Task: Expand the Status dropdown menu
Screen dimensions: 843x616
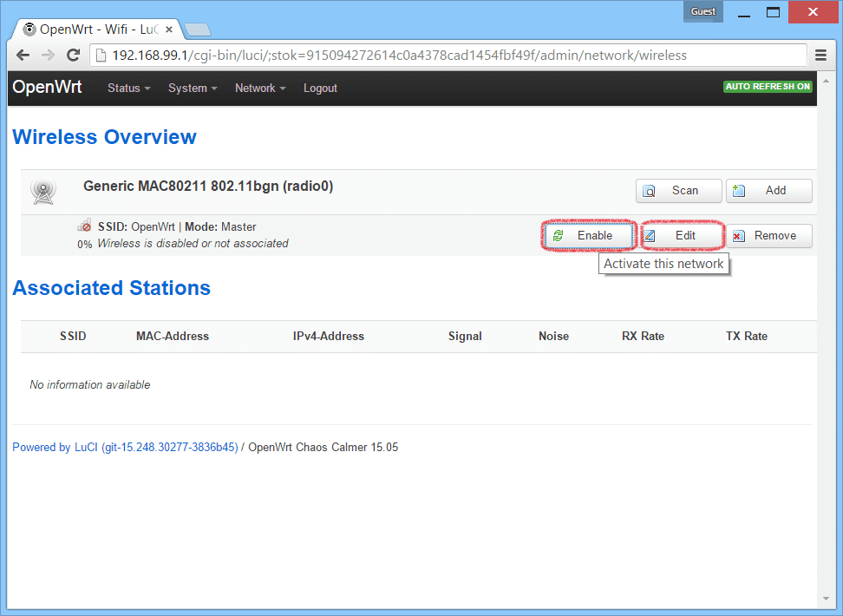Action: pos(128,88)
